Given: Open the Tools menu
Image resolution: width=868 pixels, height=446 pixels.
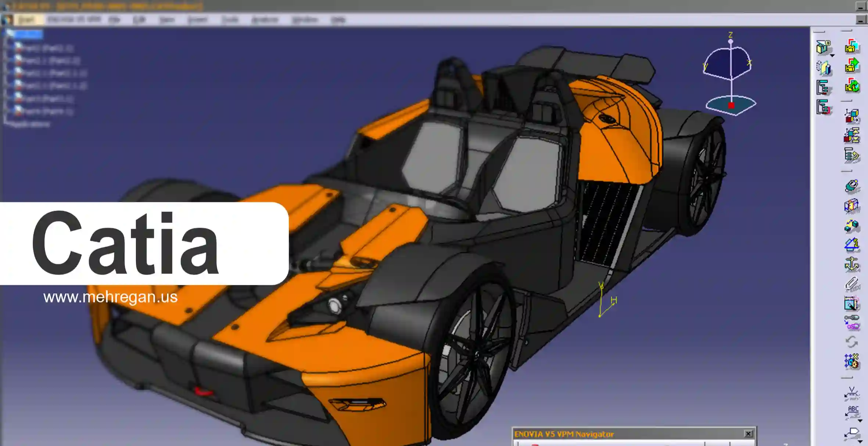Looking at the screenshot, I should (x=230, y=20).
